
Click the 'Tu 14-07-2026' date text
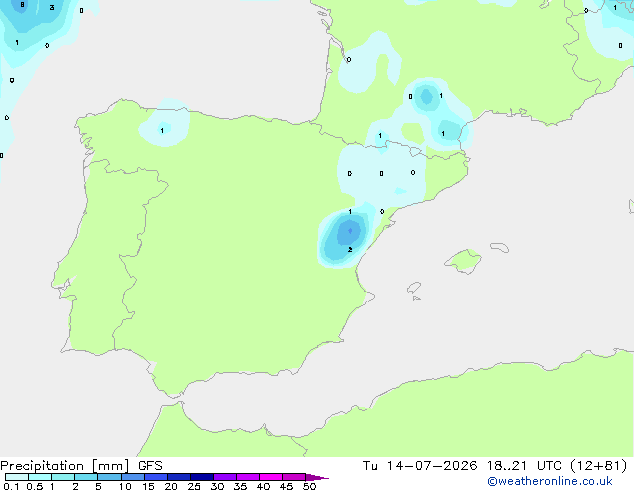420,466
